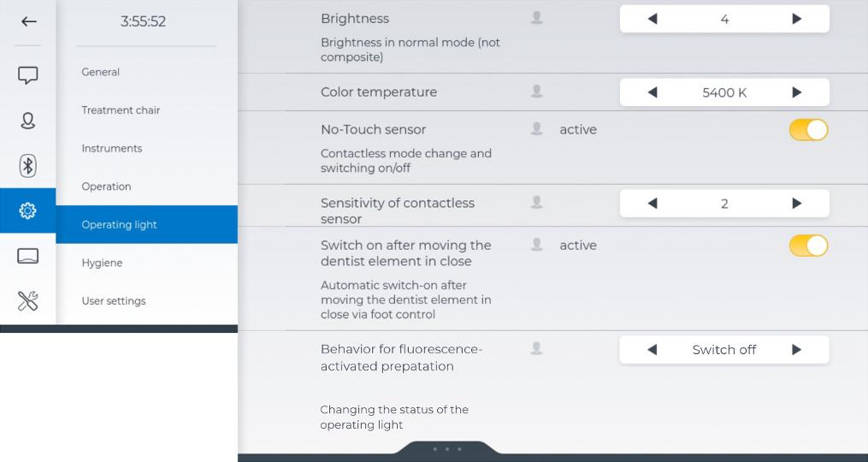Open the service tools wrench icon

point(28,300)
